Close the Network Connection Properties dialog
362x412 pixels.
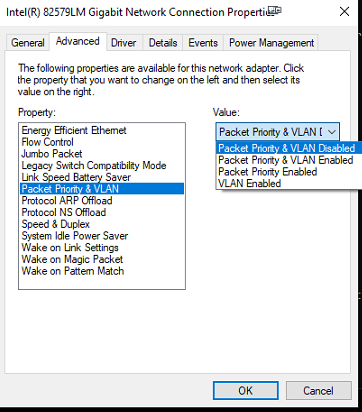click(344, 12)
